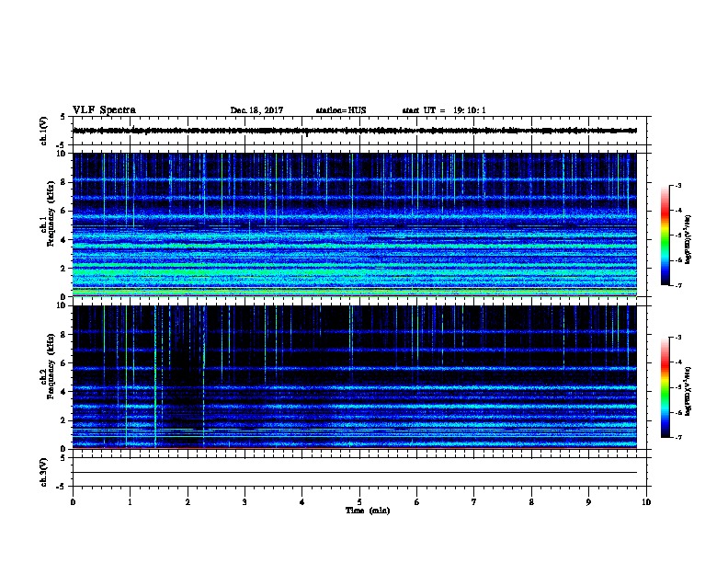Viewport: 728px width, 563px height.
Task: Click the "VLF Spectra" plot title
Action: [x=104, y=110]
